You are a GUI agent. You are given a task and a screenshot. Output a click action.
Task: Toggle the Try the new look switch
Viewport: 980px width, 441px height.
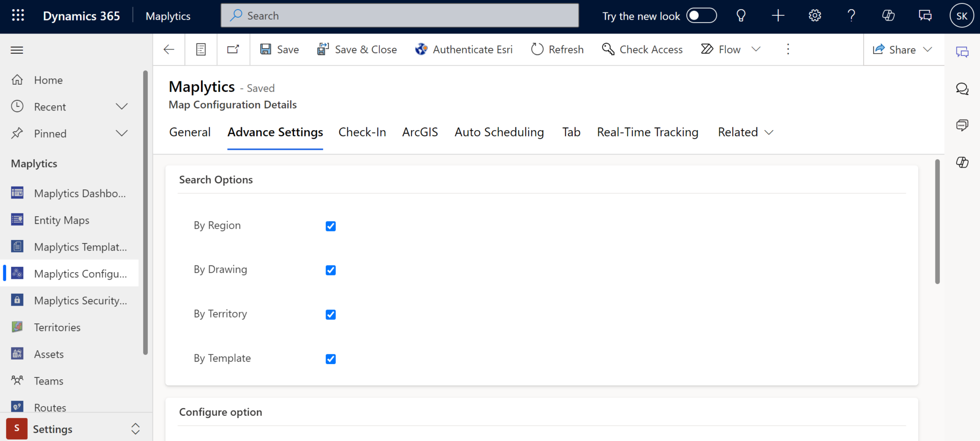[702, 15]
